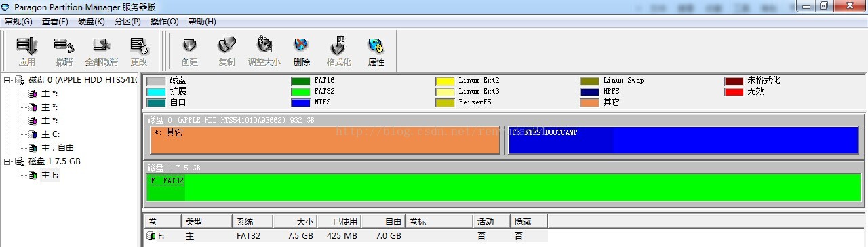This screenshot has width=868, height=247.
Task: Click the 更改 (Changes) toolbar icon
Action: [x=139, y=46]
